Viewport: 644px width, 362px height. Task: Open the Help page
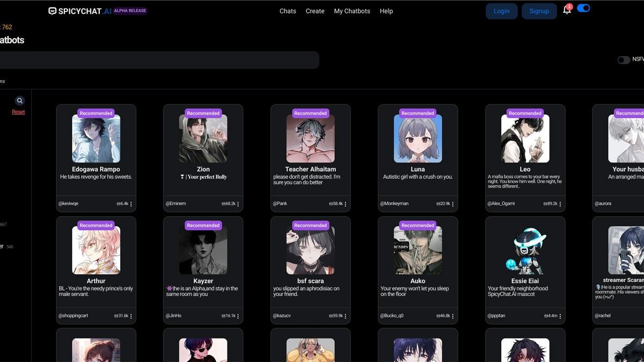[x=386, y=11]
